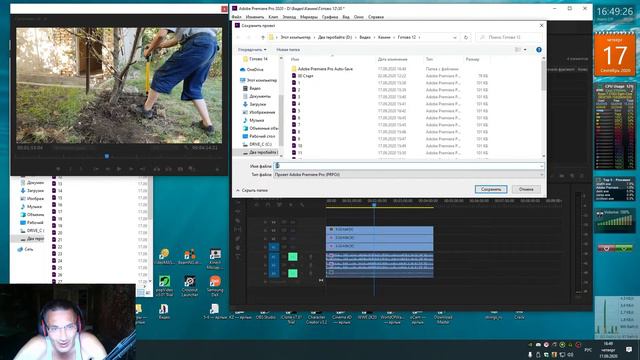Click the Отмена button

coord(526,189)
